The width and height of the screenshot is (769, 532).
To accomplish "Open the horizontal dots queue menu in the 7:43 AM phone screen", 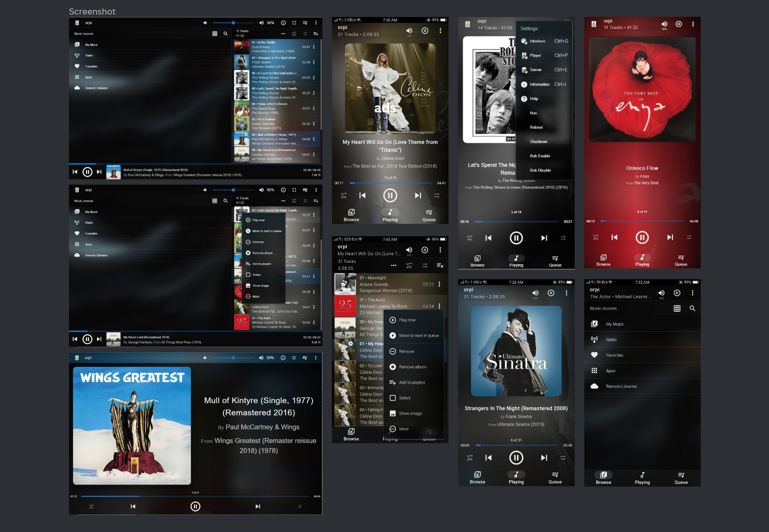I will pos(393,265).
